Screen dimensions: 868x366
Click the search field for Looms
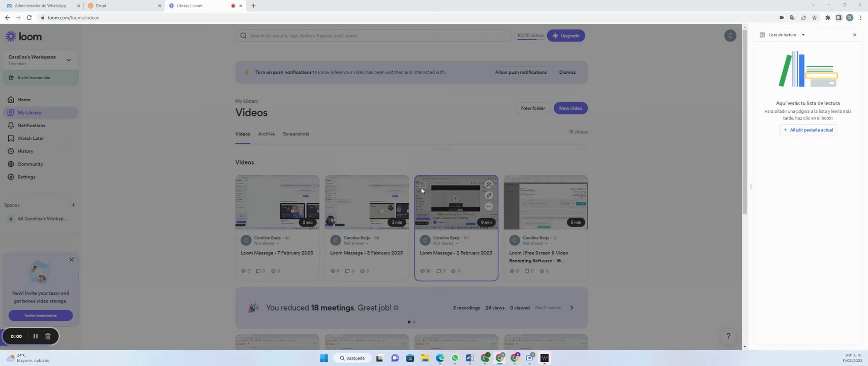[373, 36]
